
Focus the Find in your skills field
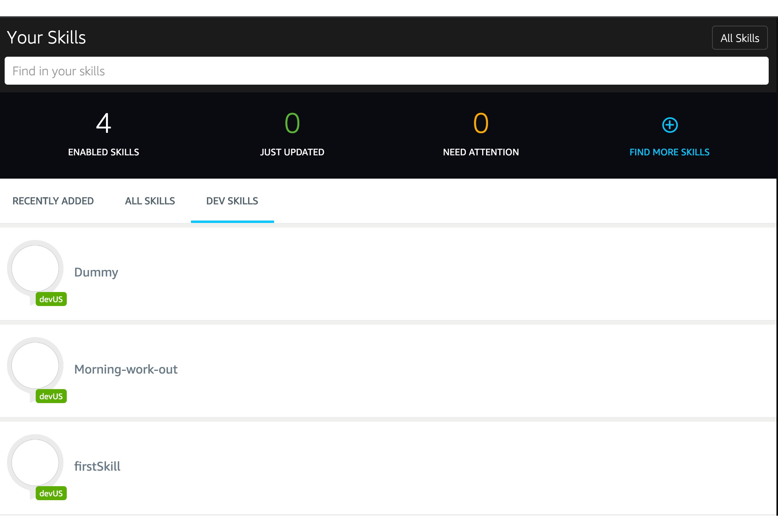coord(386,71)
